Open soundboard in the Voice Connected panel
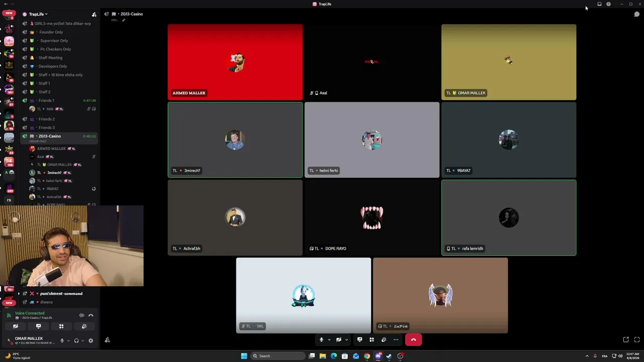This screenshot has height=362, width=644. point(84,326)
